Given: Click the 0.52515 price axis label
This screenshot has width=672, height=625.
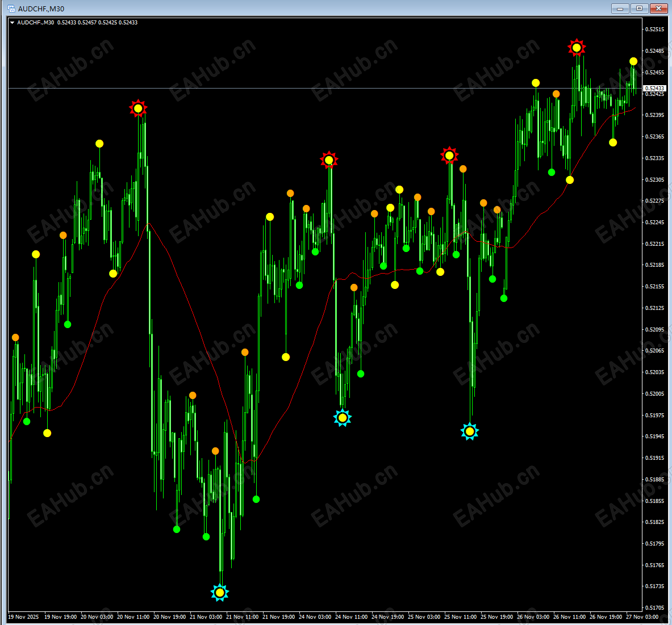Looking at the screenshot, I should pos(654,29).
